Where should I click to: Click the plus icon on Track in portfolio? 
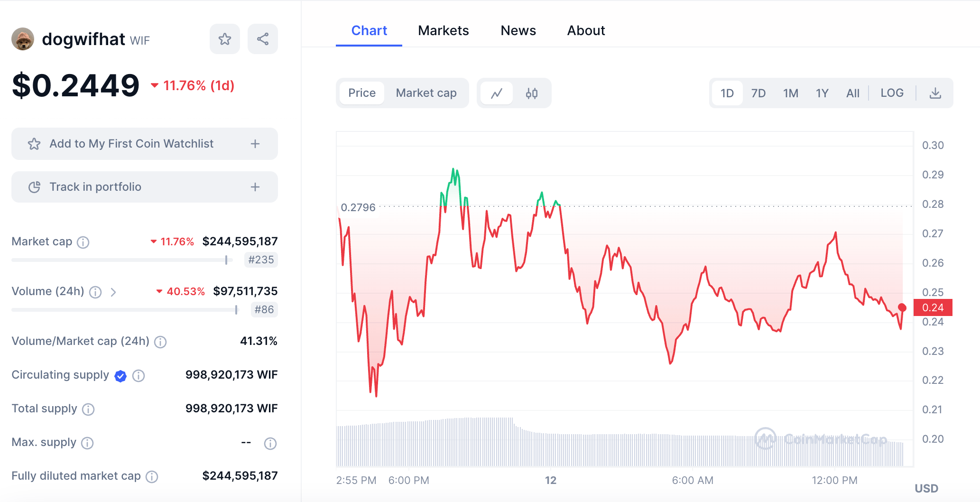(x=255, y=187)
